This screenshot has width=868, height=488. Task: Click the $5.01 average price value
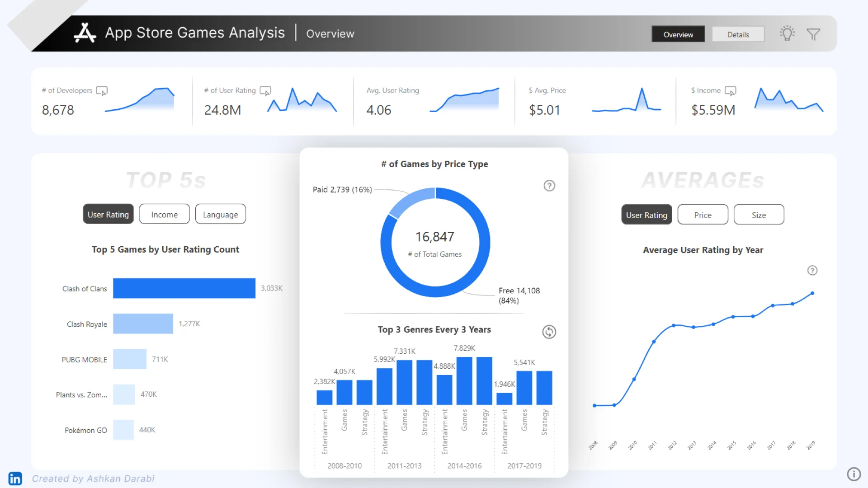pos(545,110)
